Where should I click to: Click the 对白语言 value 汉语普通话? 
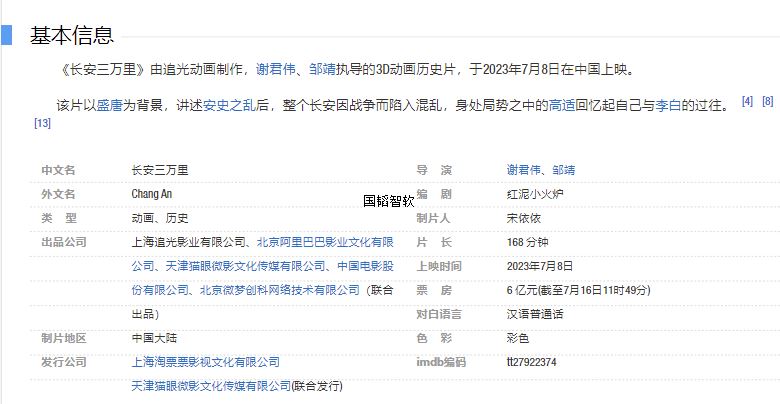(535, 314)
